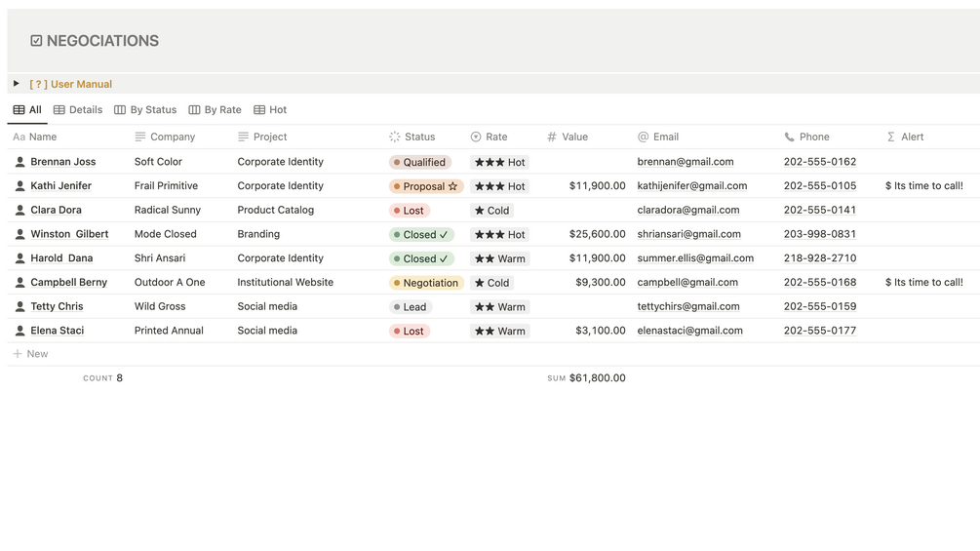Image resolution: width=980 pixels, height=551 pixels.
Task: Click Warm rate tag for Tetty Chris
Action: (499, 307)
